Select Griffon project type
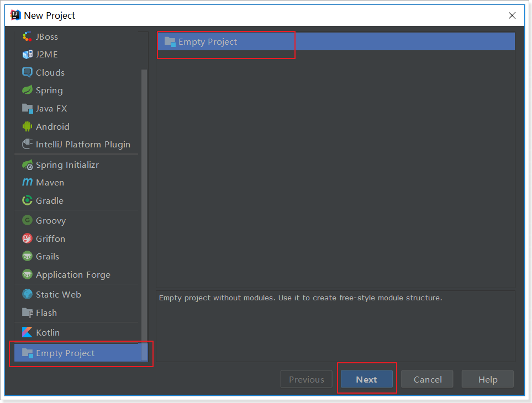Image resolution: width=532 pixels, height=403 pixels. [77, 238]
